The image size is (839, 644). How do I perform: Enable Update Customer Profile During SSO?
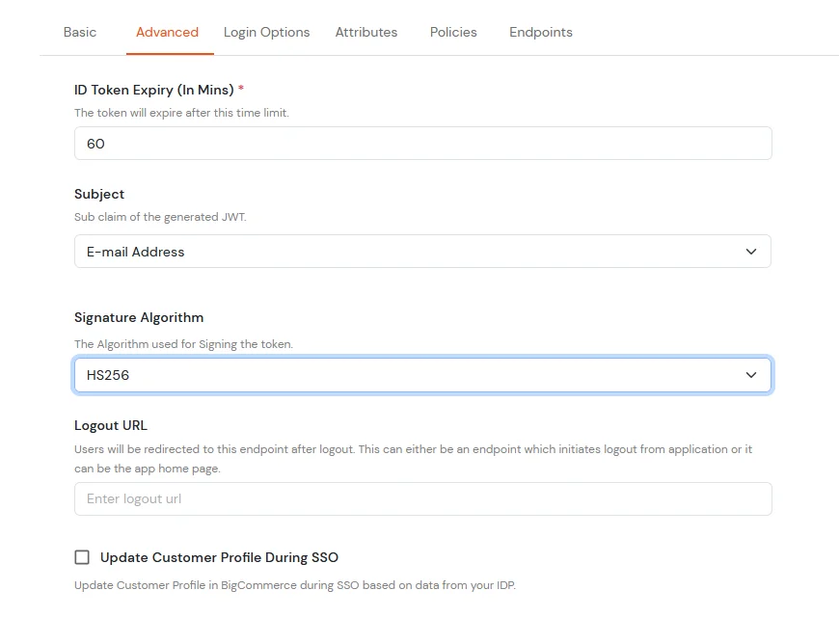pyautogui.click(x=82, y=556)
